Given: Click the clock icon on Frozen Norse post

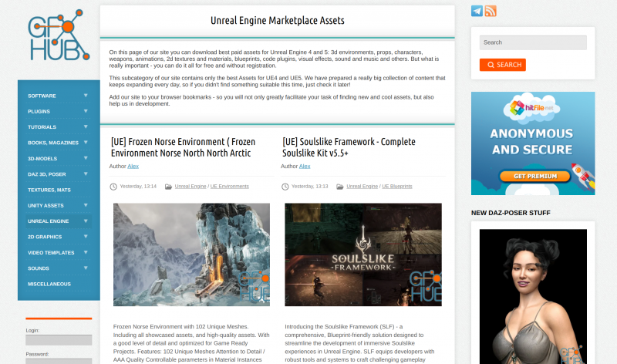Looking at the screenshot, I should coord(113,186).
